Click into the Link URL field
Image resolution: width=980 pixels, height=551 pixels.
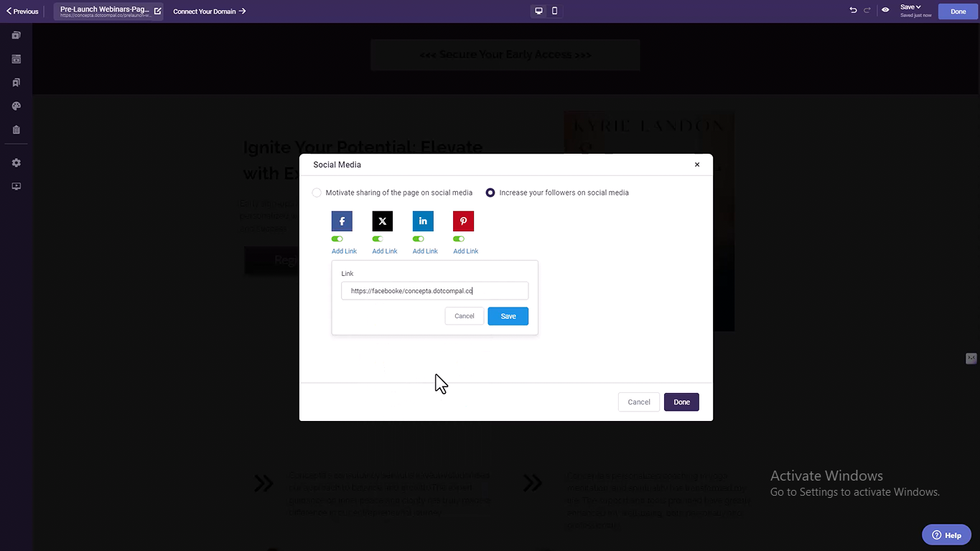click(x=434, y=291)
